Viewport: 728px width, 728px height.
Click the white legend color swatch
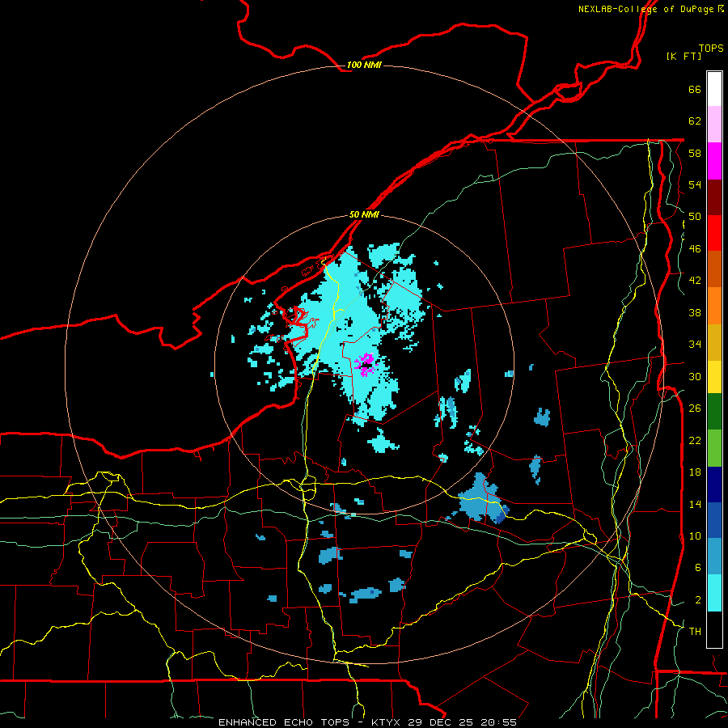pyautogui.click(x=714, y=89)
